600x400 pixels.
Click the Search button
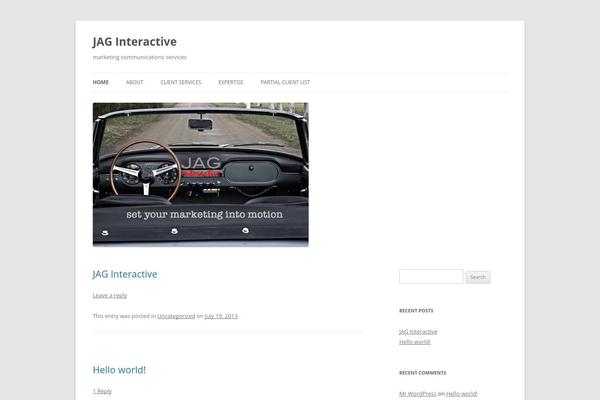[478, 277]
